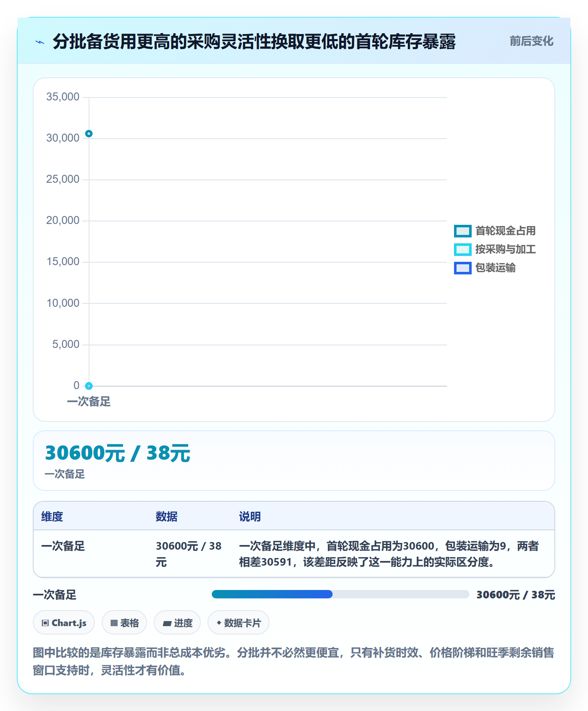Click the 一次备足 label left of the progress bar
Screen dimensions: 588x711
tap(55, 595)
